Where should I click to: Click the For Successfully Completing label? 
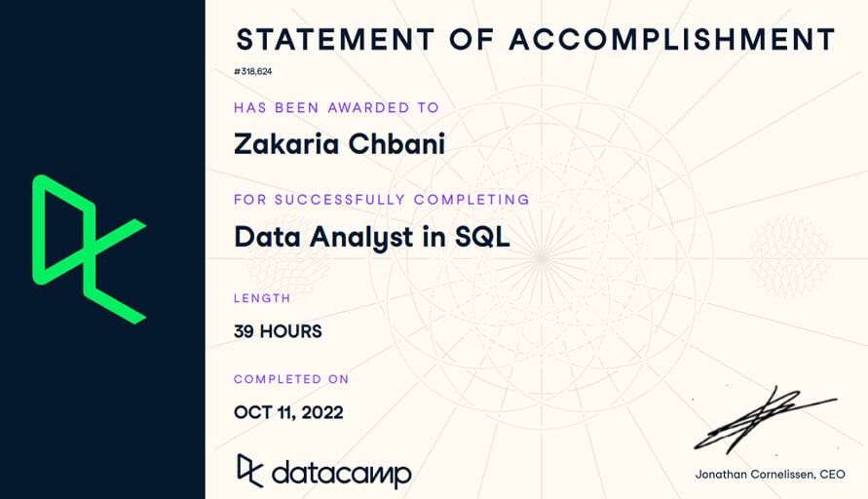click(x=382, y=200)
